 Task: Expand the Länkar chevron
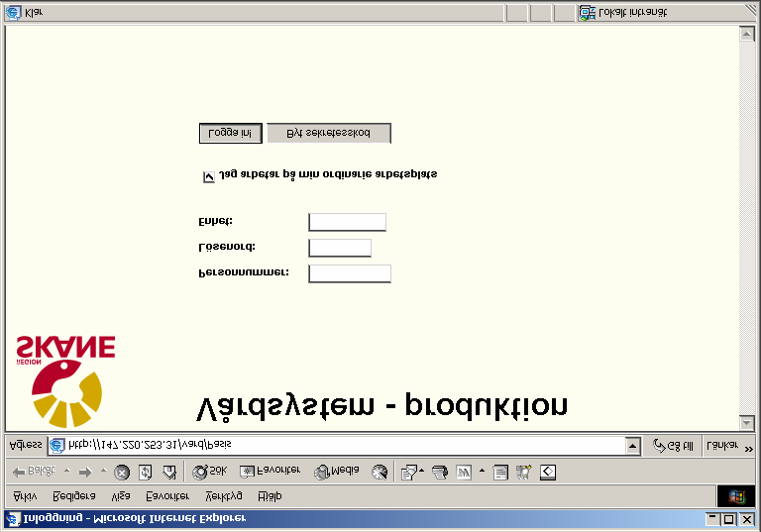[x=749, y=449]
